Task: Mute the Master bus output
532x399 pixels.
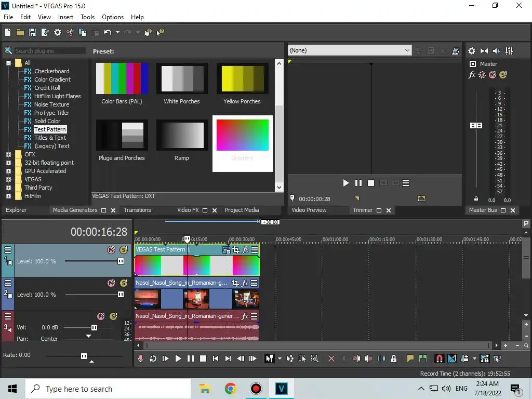Action: 493,75
